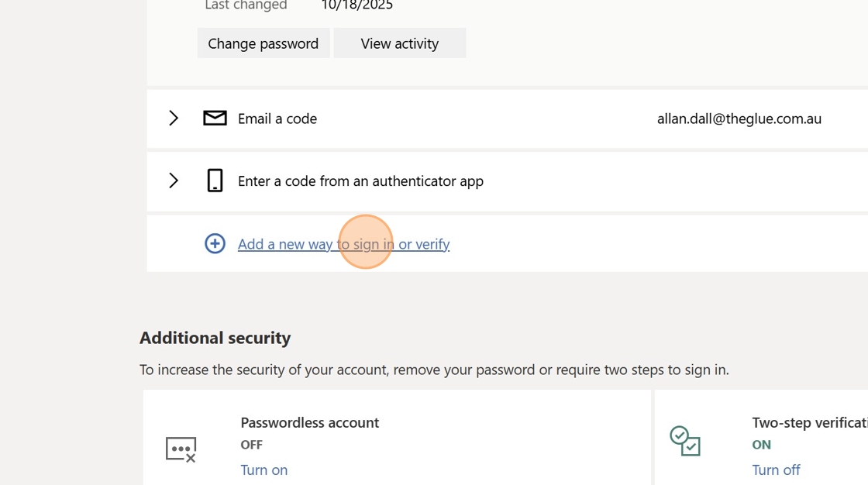The image size is (868, 485).
Task: Click the Change password button
Action: click(263, 43)
